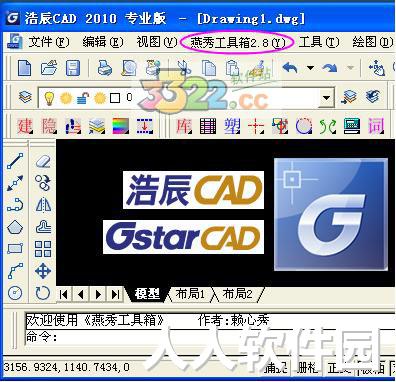Expand the layer list dropdown arrow
Screen dimensions: 396x382
pyautogui.click(x=326, y=98)
